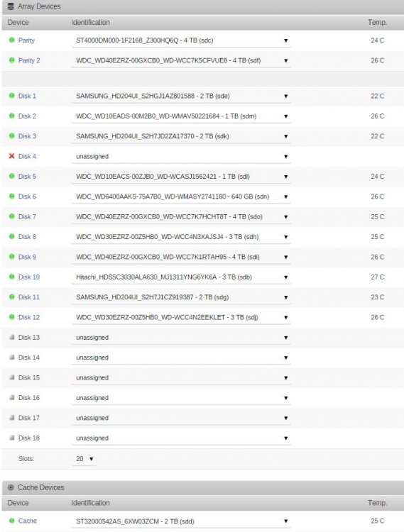The image size is (404, 532).
Task: Open the Slots count dropdown
Action: [84, 459]
